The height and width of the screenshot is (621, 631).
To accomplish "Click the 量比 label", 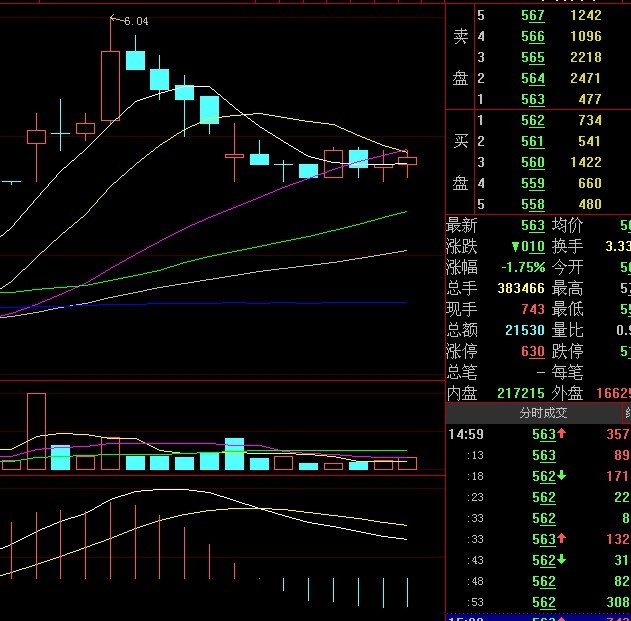I will point(567,330).
